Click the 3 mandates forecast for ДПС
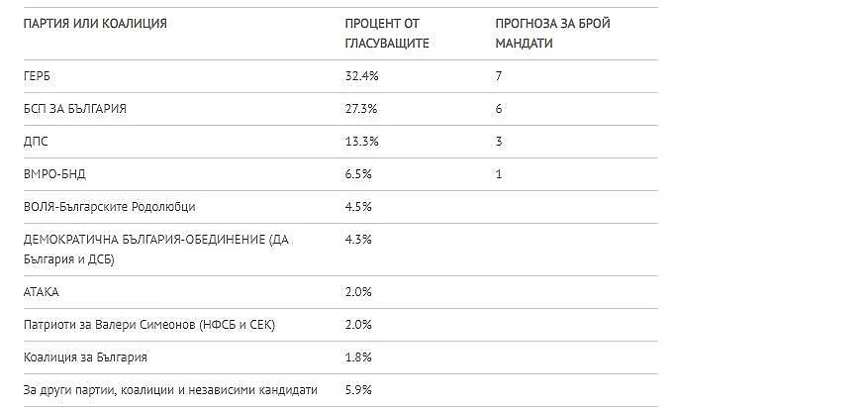Screen dimensions: 868x409 [498, 142]
